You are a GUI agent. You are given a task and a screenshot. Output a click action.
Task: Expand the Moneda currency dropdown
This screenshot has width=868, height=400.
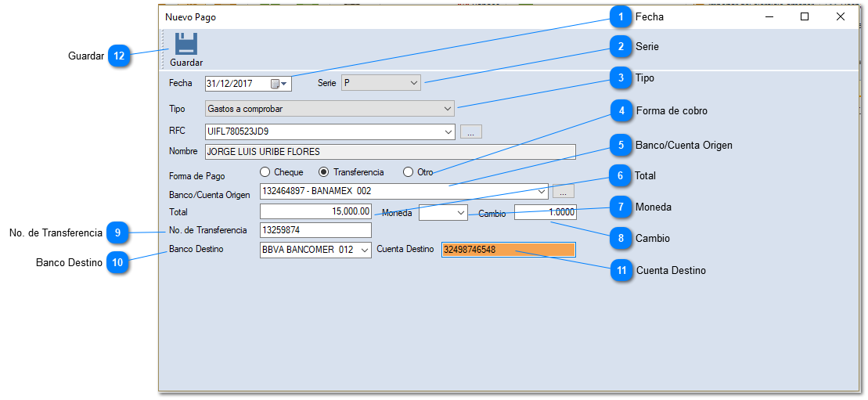pyautogui.click(x=460, y=213)
